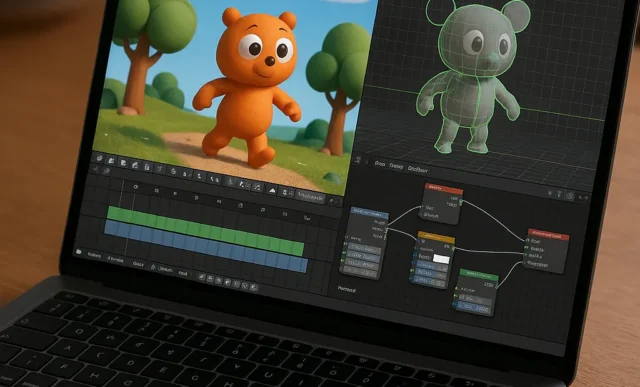Click the warning triangle icon in timeline footer
This screenshot has height=387, width=640.
153,267
